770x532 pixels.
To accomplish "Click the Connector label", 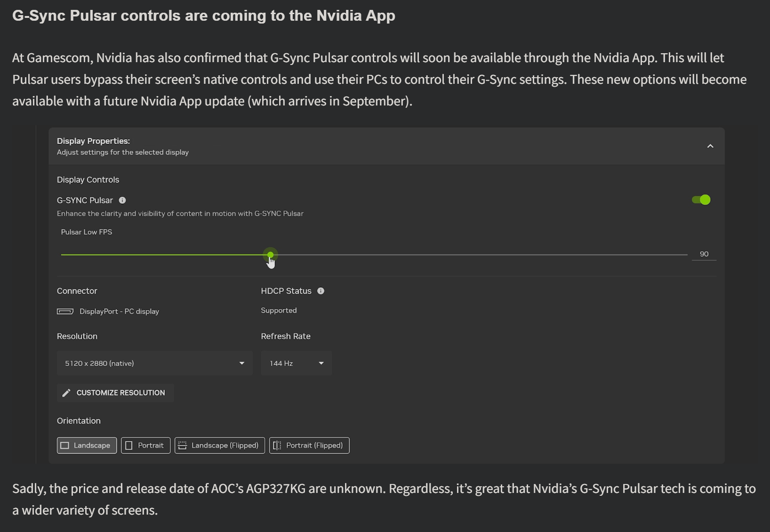I will [77, 291].
